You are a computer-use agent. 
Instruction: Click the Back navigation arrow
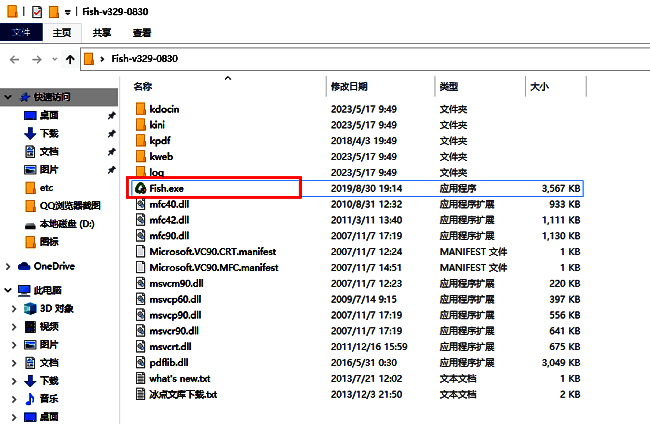[x=15, y=59]
